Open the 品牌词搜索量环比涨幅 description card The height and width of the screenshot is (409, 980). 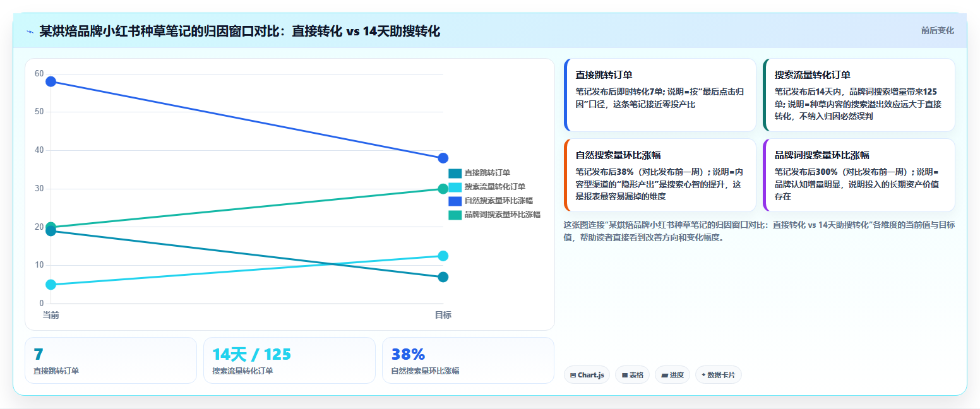[859, 175]
